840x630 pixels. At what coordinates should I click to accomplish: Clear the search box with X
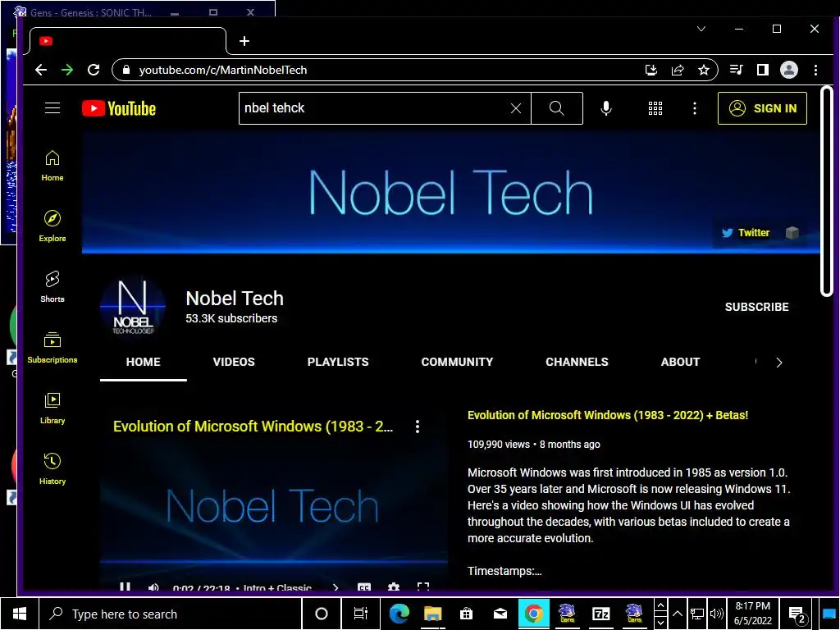[x=516, y=108]
